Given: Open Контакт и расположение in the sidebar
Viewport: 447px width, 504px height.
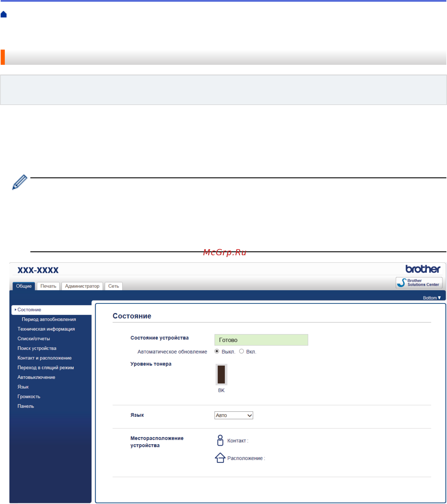Looking at the screenshot, I should [x=45, y=358].
